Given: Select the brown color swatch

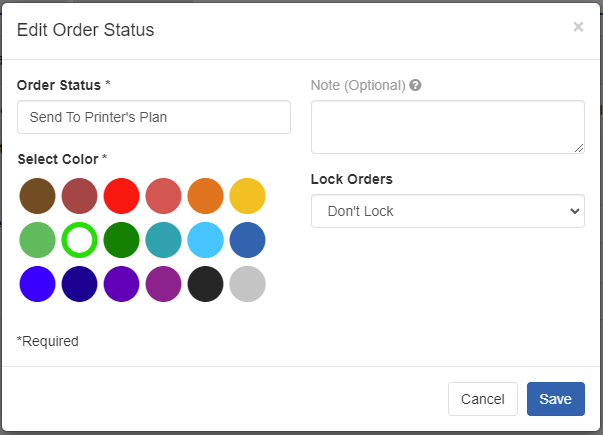Looking at the screenshot, I should tap(37, 196).
